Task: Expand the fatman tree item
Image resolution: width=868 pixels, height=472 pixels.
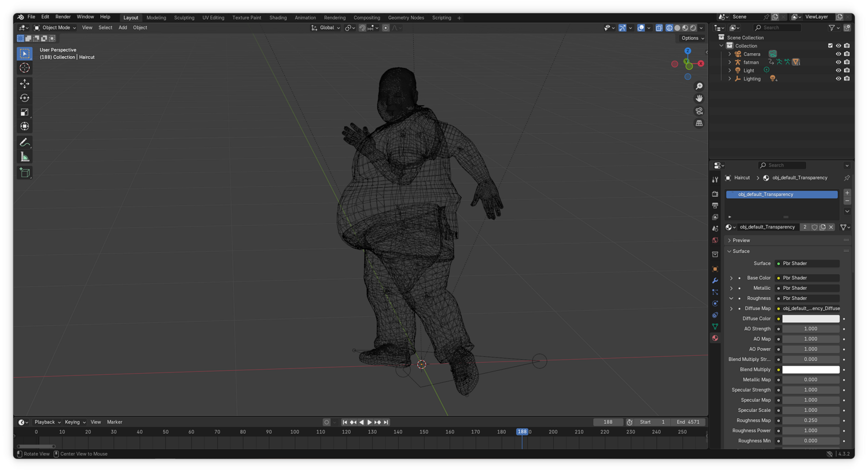Action: [730, 62]
